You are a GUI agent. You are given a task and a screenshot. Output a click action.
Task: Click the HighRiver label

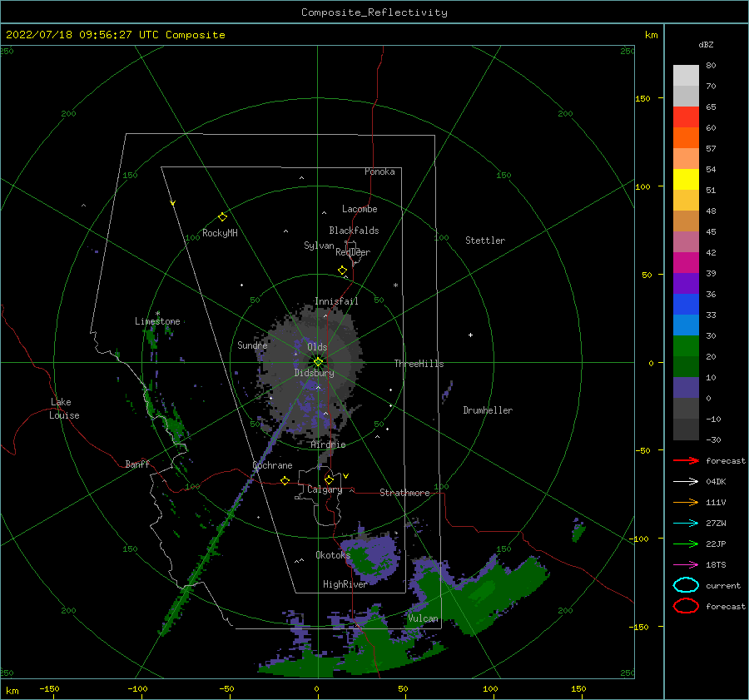[345, 584]
